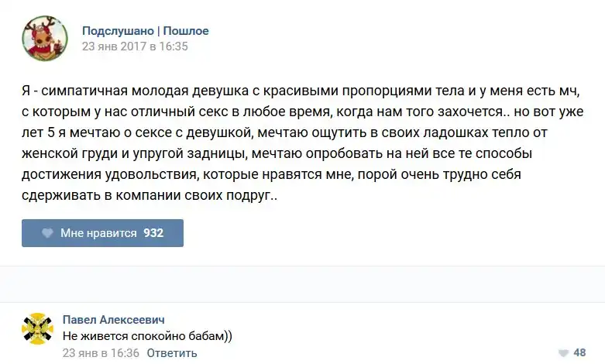Open the post via its "23 янв 2017 в 16:35" timestamp

135,46
